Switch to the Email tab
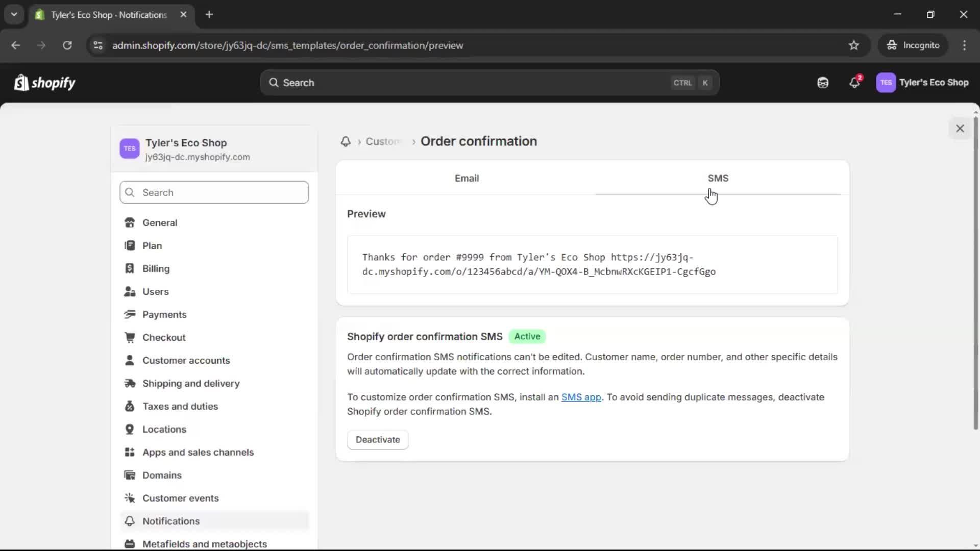Viewport: 980px width, 551px height. tap(466, 178)
